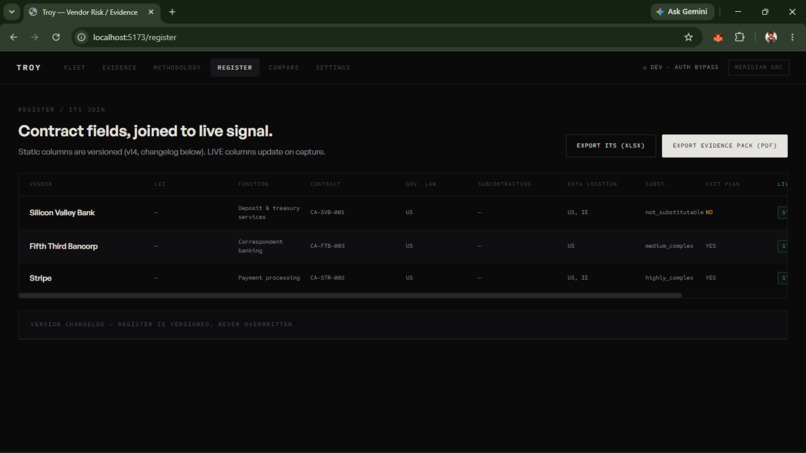This screenshot has height=453, width=806.
Task: Click the orange NO exit plan value
Action: (x=709, y=212)
